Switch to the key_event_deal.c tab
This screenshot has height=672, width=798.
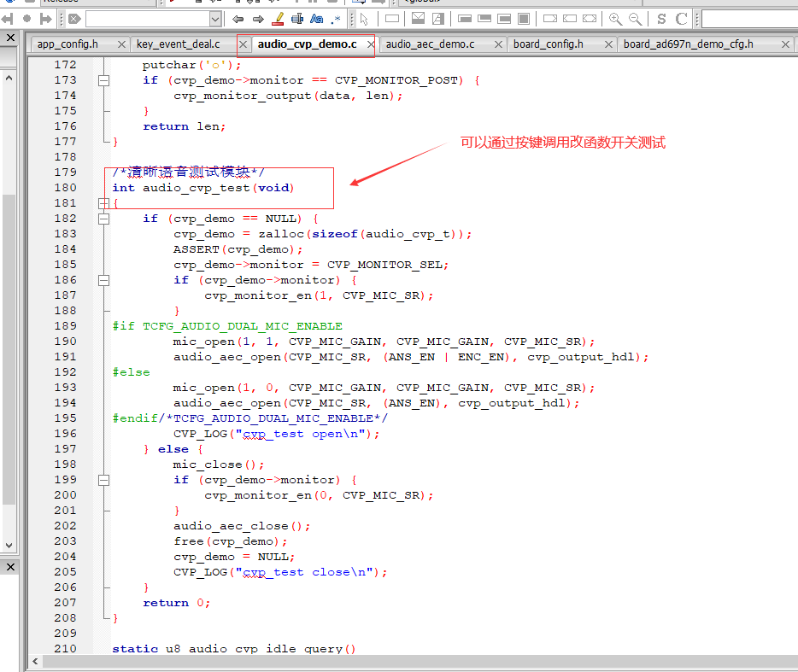pyautogui.click(x=178, y=44)
